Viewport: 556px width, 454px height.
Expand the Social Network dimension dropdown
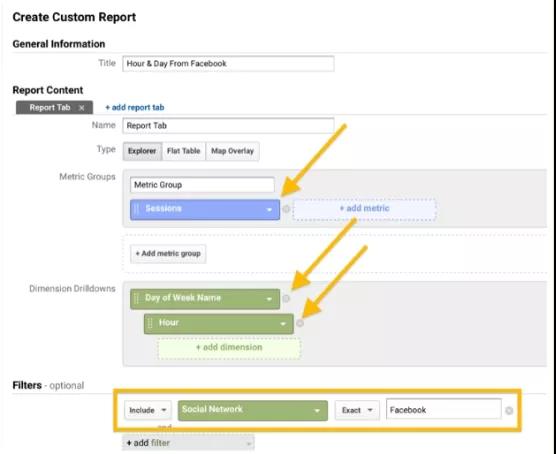253,410
